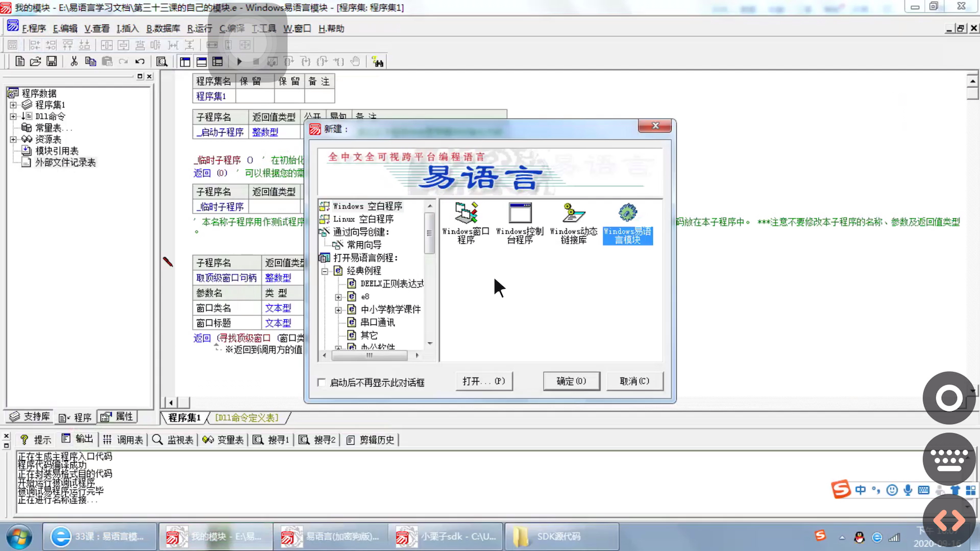This screenshot has width=980, height=551.
Task: Enable 启动后不再显示此对话框 checkbox
Action: point(322,382)
